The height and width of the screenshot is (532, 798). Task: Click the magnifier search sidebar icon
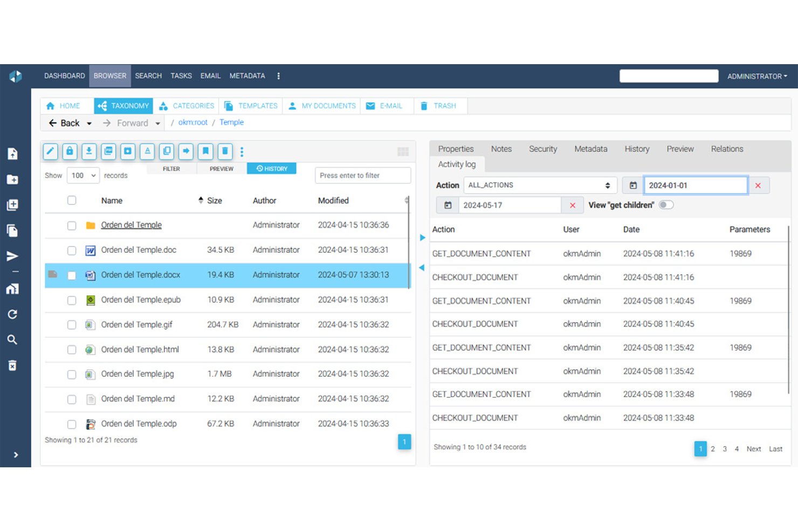pyautogui.click(x=12, y=340)
